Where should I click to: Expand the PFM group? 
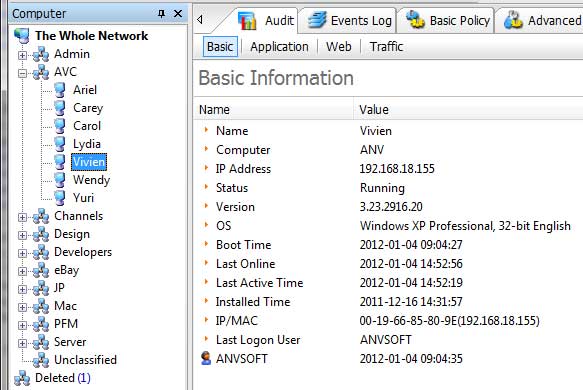coord(22,325)
